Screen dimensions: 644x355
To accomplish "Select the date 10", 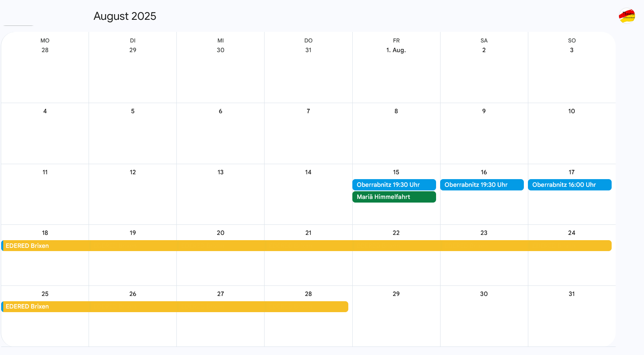I will click(x=572, y=111).
